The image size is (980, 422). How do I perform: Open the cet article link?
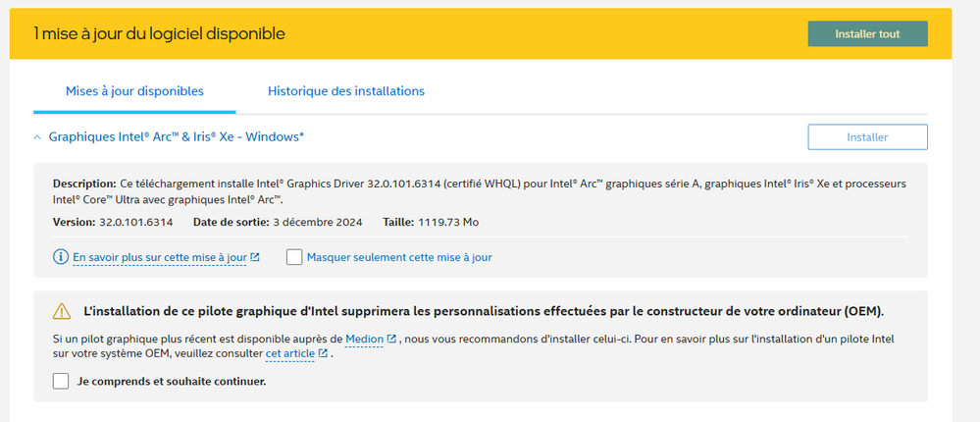coord(290,353)
